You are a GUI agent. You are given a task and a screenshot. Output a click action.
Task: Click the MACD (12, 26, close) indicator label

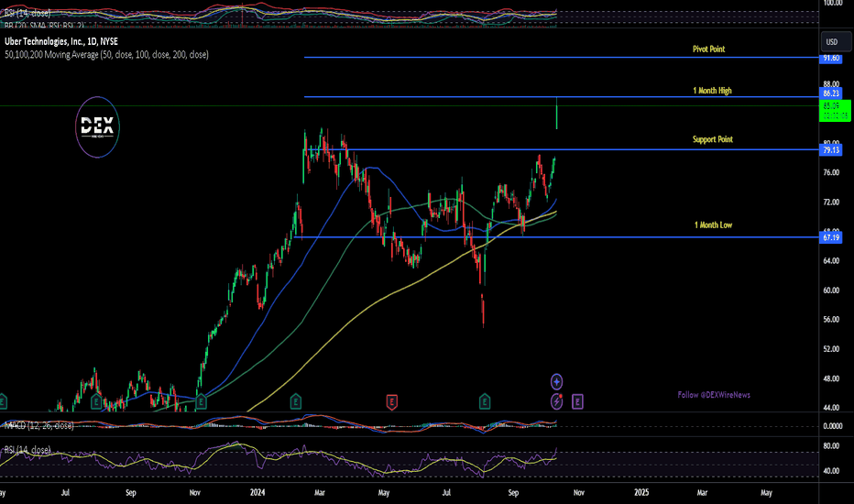38,425
